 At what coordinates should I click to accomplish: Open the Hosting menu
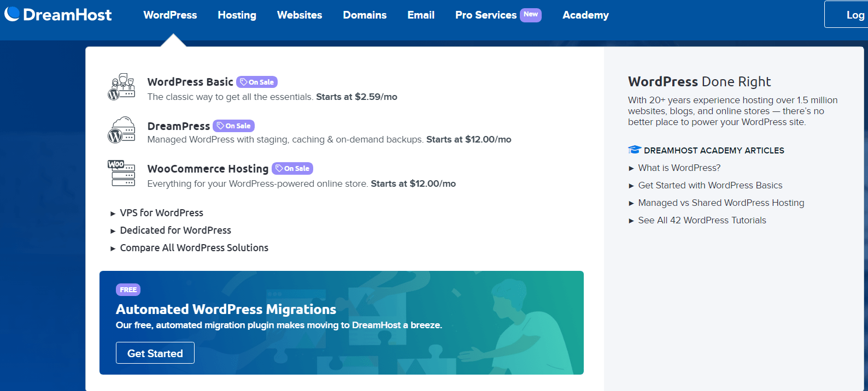tap(237, 15)
